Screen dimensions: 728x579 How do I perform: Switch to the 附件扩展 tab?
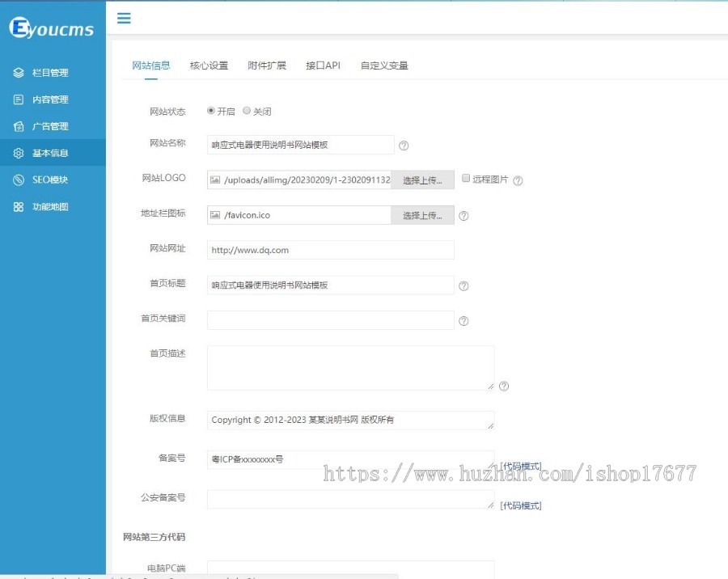267,66
